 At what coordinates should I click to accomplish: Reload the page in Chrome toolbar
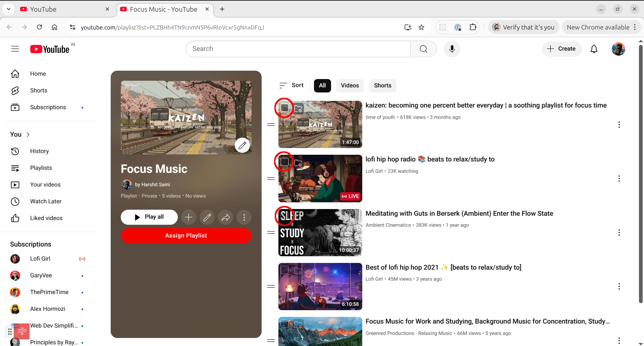pyautogui.click(x=39, y=27)
